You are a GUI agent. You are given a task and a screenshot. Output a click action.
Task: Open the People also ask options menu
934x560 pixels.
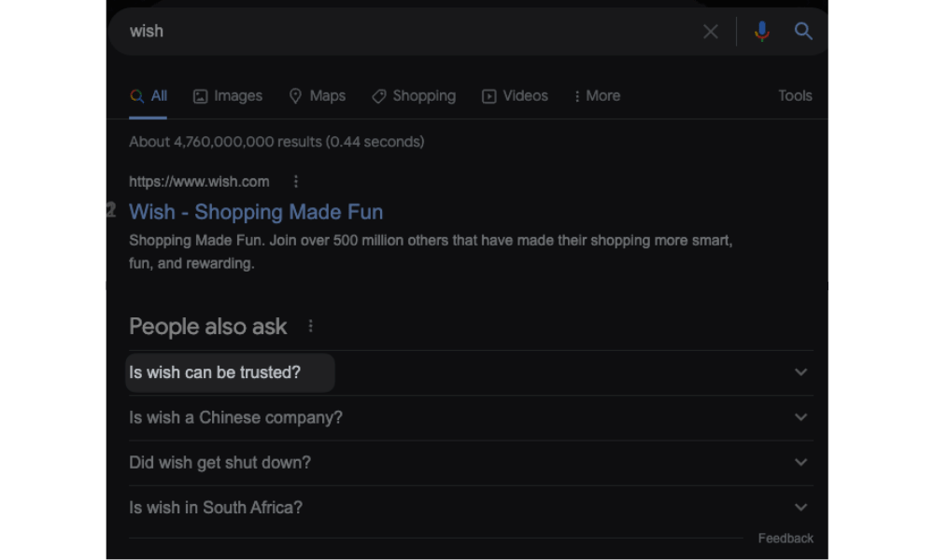click(311, 326)
